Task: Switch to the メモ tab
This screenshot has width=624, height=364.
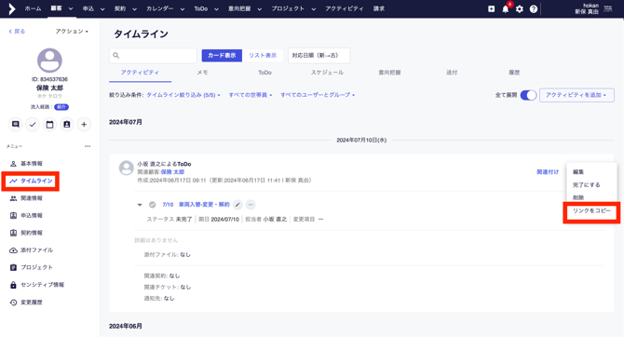Action: (202, 73)
